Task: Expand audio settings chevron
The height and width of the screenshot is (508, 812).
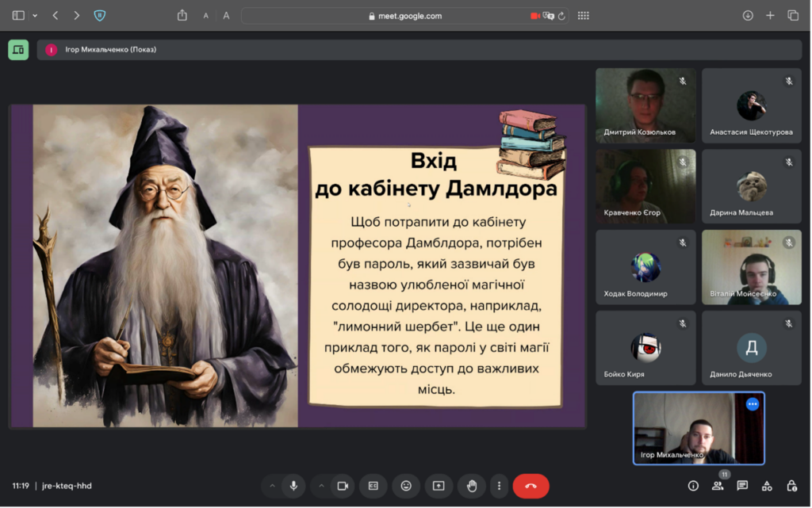Action: click(272, 486)
